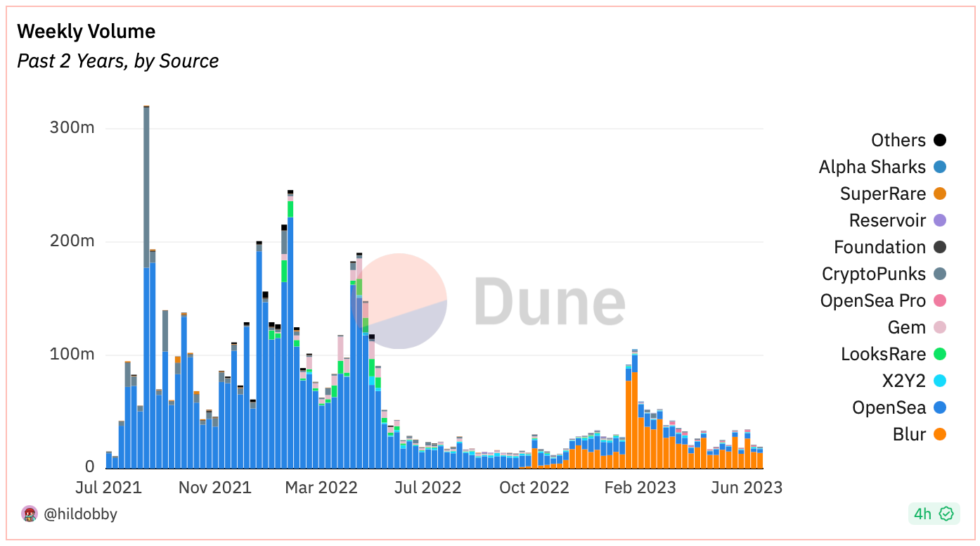Click the Jul 2022 x-axis label
Viewport: 980px width, 546px height.
pyautogui.click(x=427, y=488)
